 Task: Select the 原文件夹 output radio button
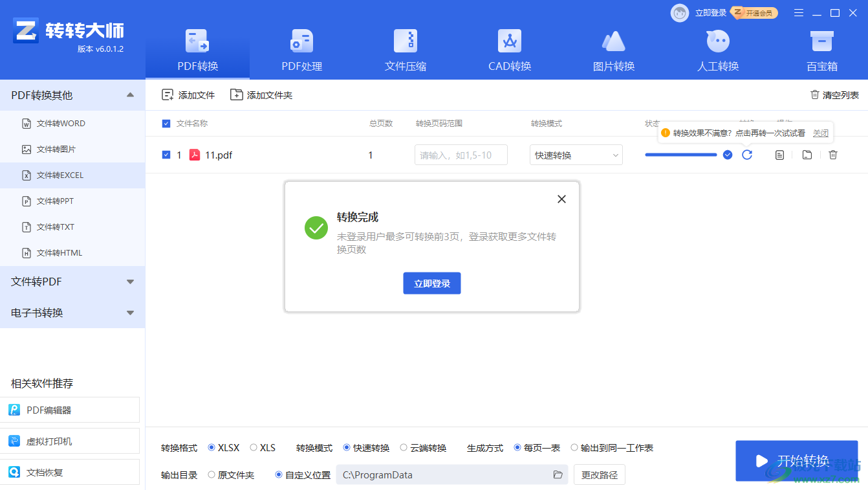tap(212, 474)
